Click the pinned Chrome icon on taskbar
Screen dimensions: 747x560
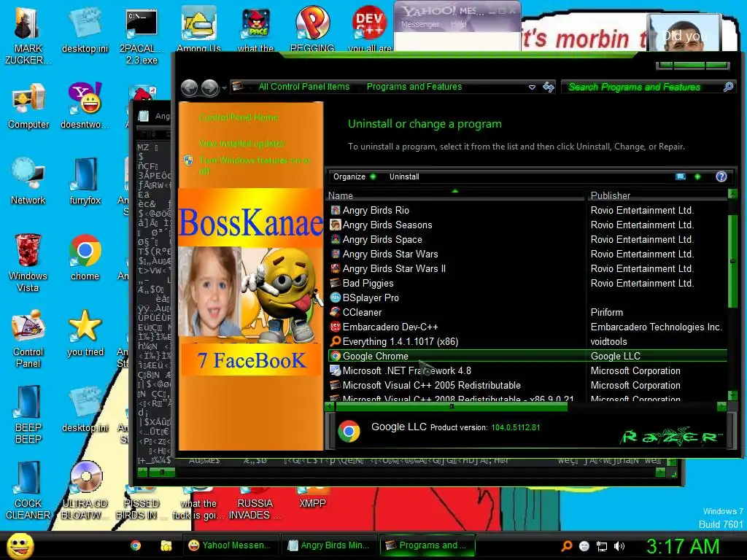[x=136, y=545]
